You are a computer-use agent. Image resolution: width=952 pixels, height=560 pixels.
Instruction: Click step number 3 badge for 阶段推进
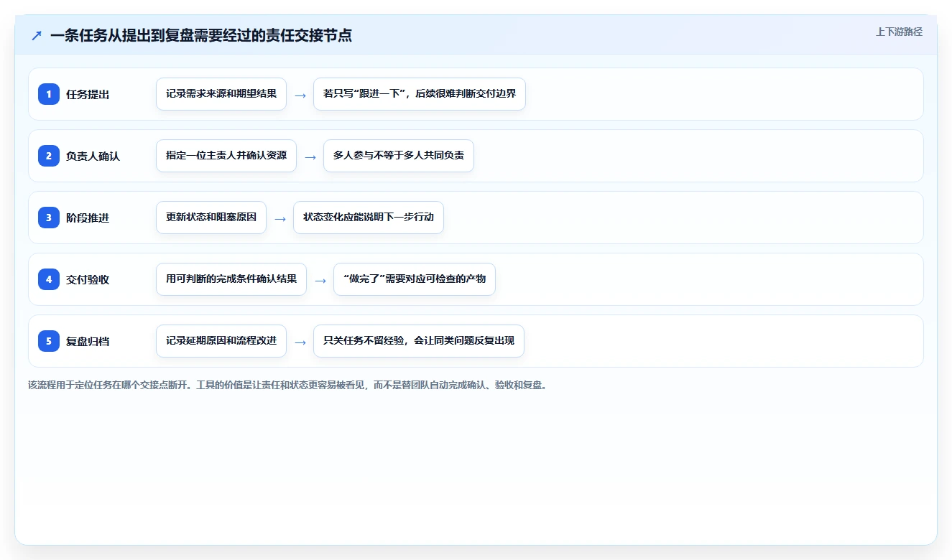point(49,218)
